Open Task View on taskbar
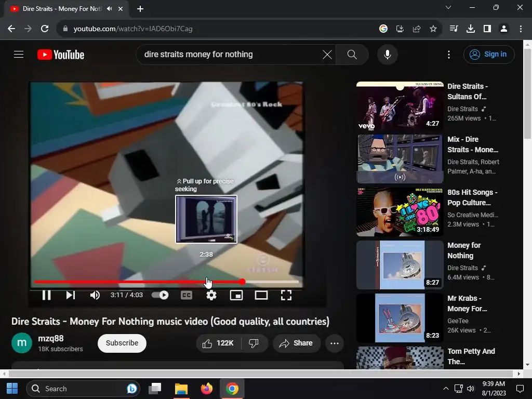The width and height of the screenshot is (532, 399). pyautogui.click(x=155, y=389)
